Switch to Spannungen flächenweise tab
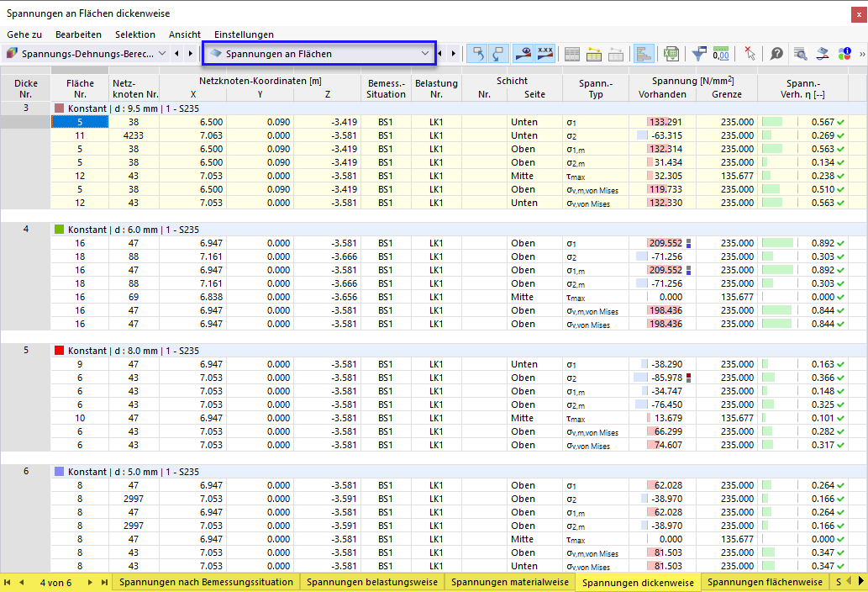 tap(765, 582)
